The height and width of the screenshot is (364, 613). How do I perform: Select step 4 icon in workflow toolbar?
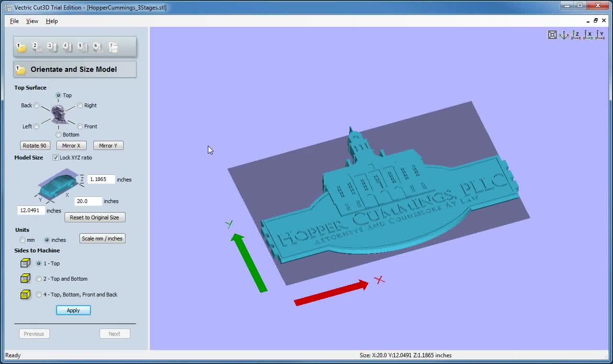(67, 47)
